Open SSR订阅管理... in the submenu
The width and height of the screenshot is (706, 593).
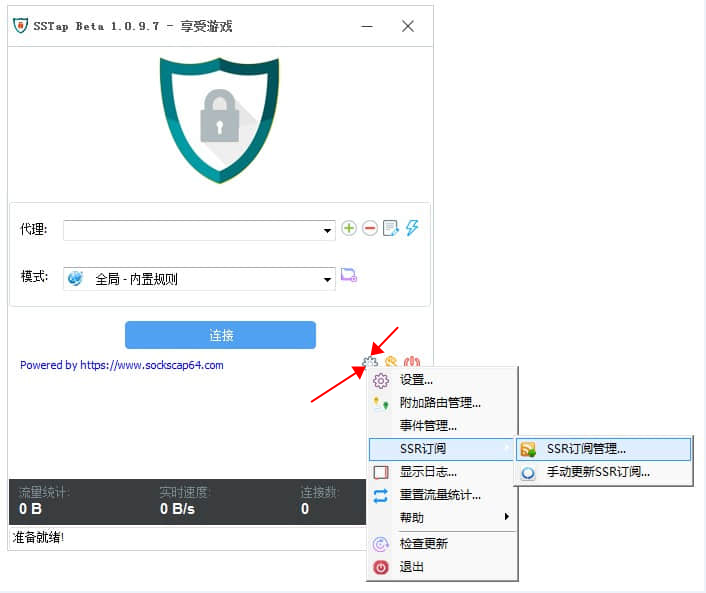point(603,449)
